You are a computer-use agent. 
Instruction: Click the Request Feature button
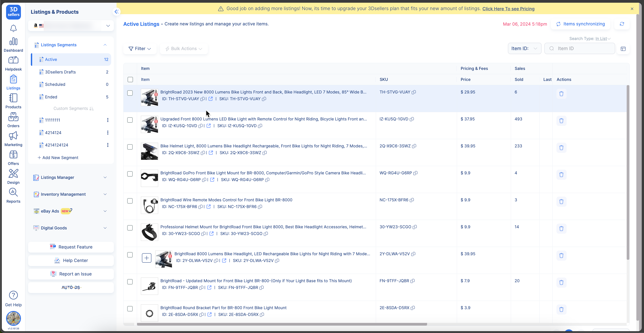pyautogui.click(x=71, y=247)
